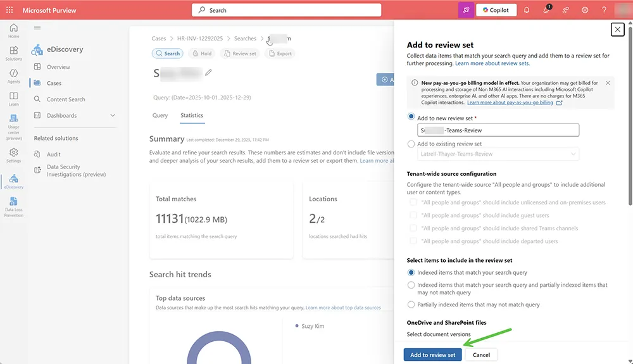Open the help question mark
This screenshot has height=364, width=633.
pyautogui.click(x=604, y=10)
